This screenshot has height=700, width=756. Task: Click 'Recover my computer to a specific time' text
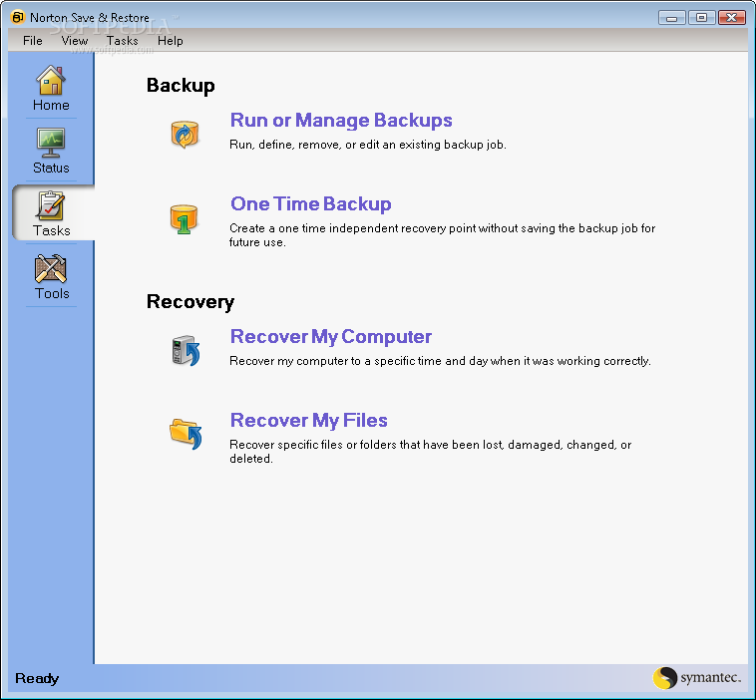click(x=440, y=361)
